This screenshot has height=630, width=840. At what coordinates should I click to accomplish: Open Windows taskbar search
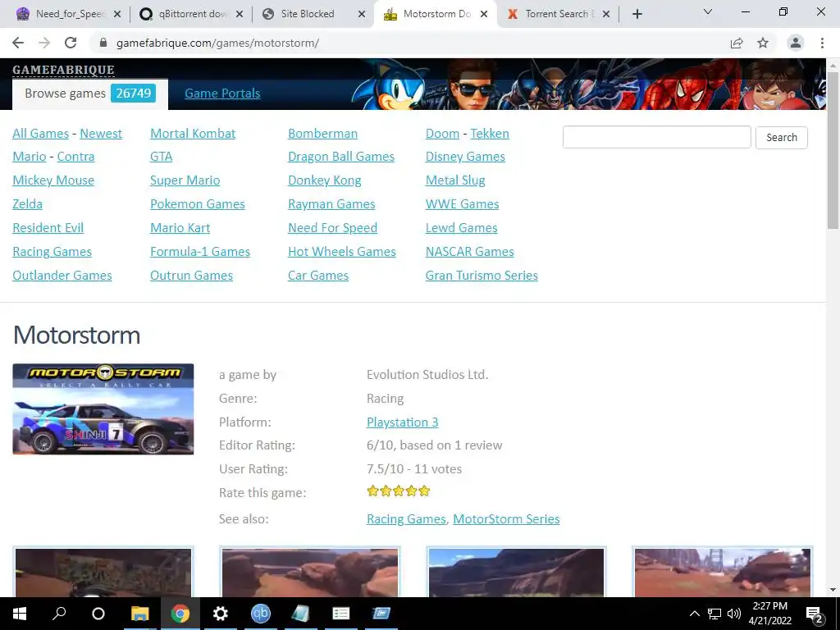[59, 614]
